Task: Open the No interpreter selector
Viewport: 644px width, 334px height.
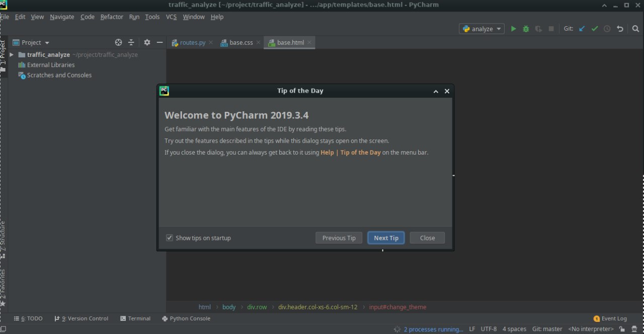Action: coord(591,329)
